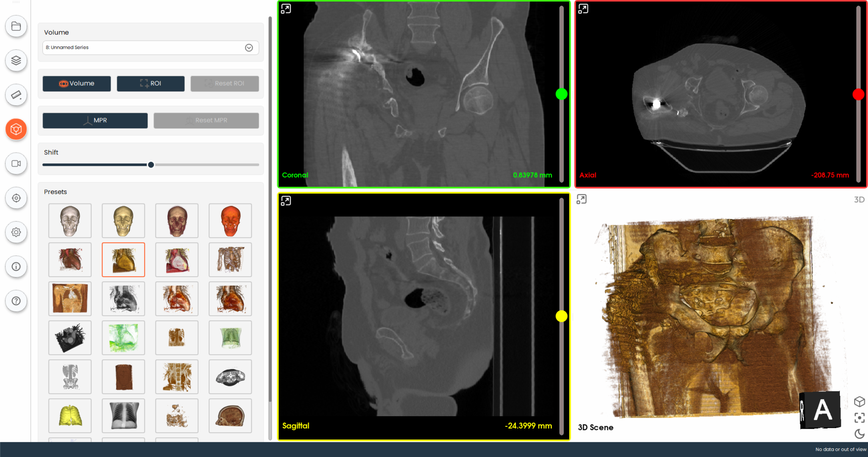Open the layers panel icon
The height and width of the screenshot is (457, 868).
(x=16, y=60)
